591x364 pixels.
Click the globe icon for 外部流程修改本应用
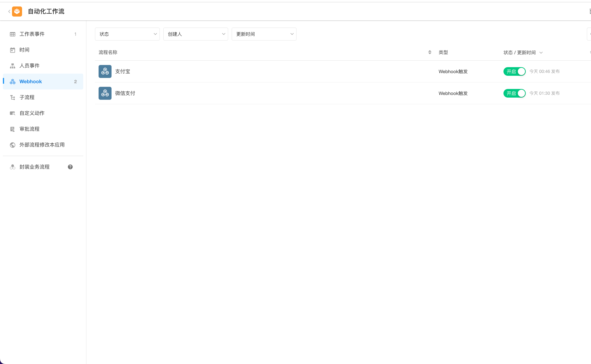point(12,145)
